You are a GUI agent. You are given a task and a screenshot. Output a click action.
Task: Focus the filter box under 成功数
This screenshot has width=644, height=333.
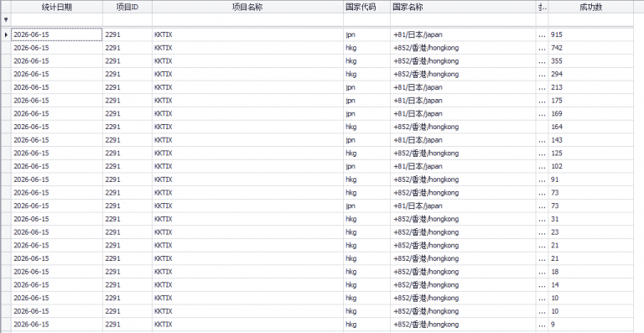[590, 19]
